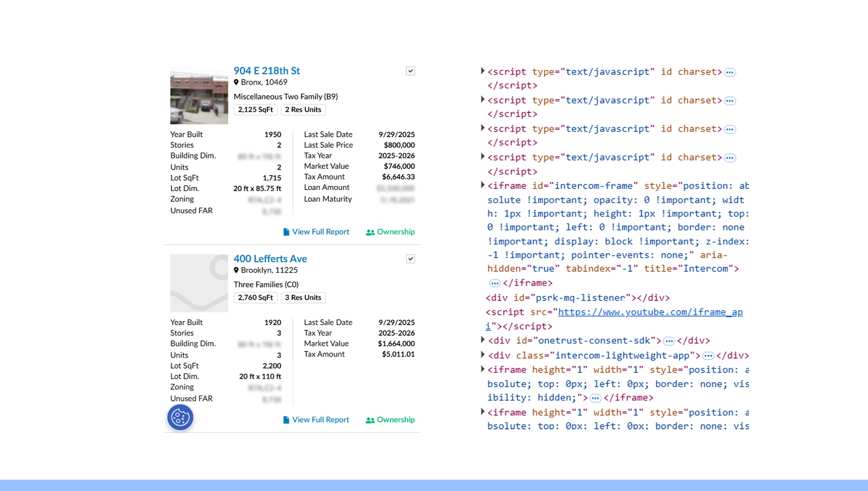Expand the intercom-lightweight-app div node

(x=483, y=355)
